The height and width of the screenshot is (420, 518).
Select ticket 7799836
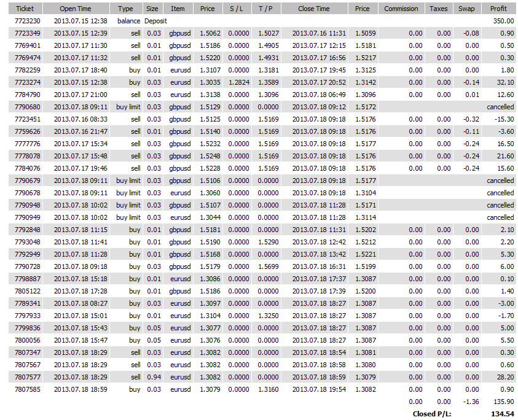[x=28, y=328]
